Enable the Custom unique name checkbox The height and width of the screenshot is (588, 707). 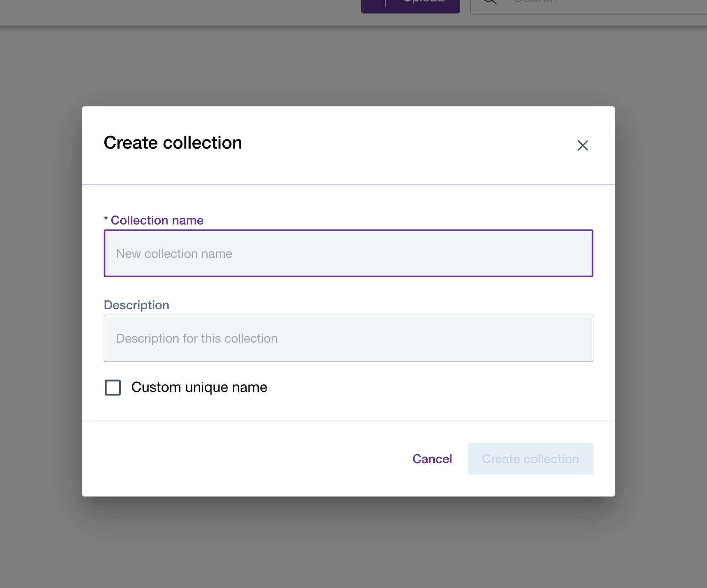pyautogui.click(x=113, y=387)
